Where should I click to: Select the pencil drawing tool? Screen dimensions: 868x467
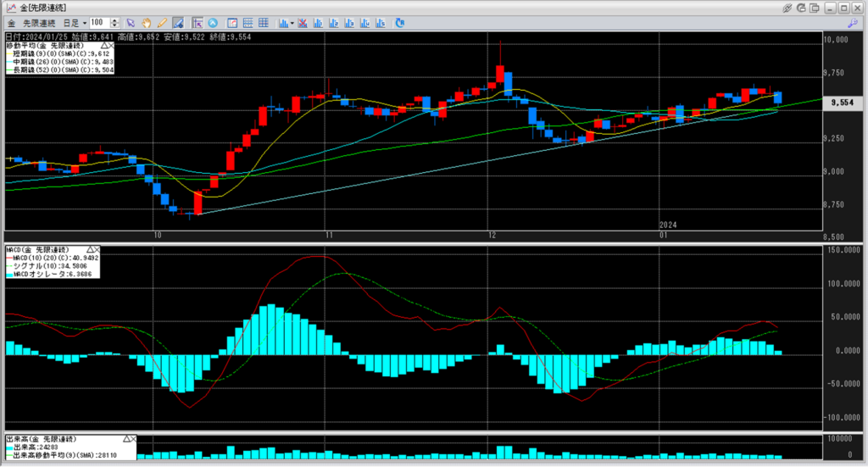tap(162, 22)
